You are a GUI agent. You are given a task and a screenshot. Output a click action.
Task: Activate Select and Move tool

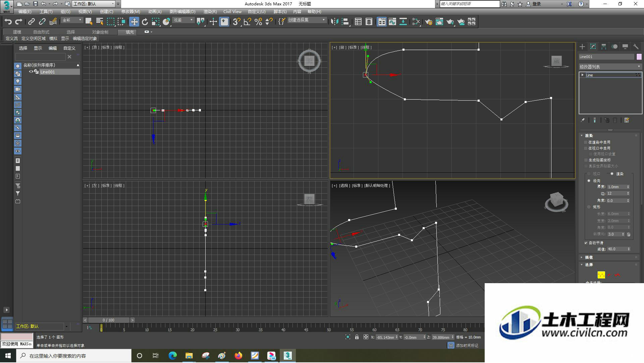[x=134, y=22]
